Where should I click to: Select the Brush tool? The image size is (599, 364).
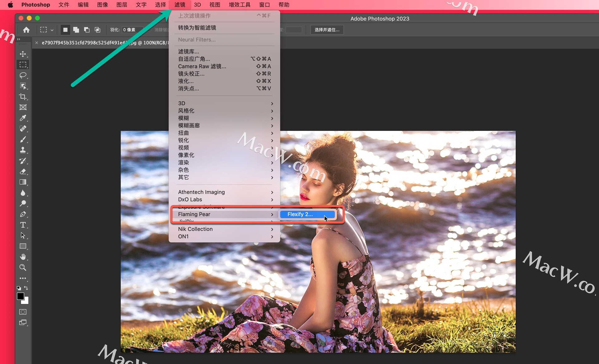tap(23, 139)
